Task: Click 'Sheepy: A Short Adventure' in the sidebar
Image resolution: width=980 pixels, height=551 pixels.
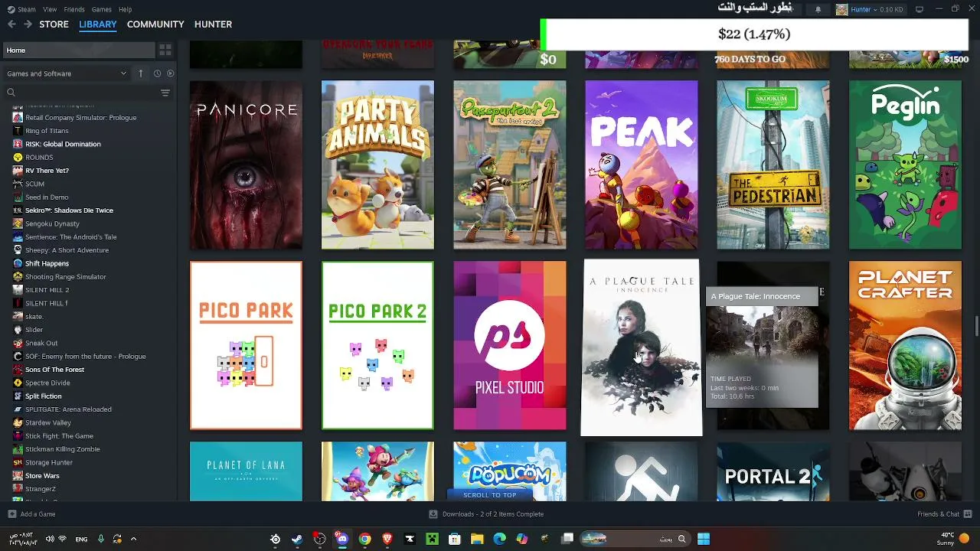Action: [67, 250]
